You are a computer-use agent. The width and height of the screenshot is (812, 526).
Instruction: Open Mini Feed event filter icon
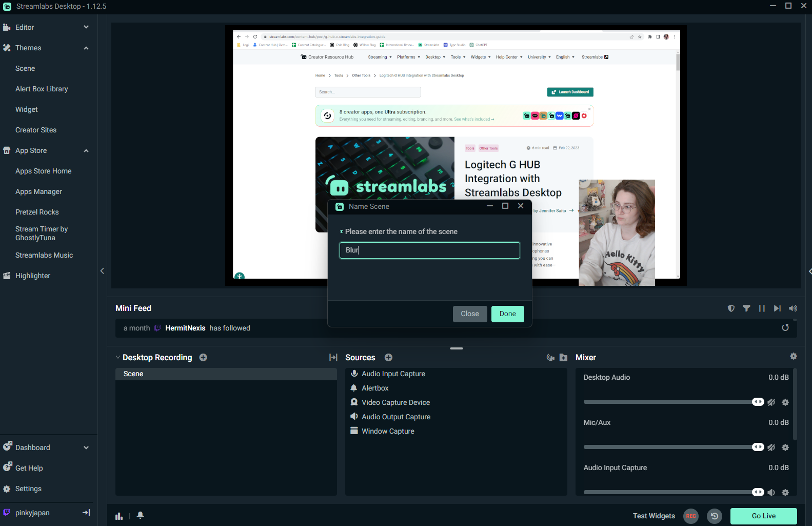coord(746,308)
